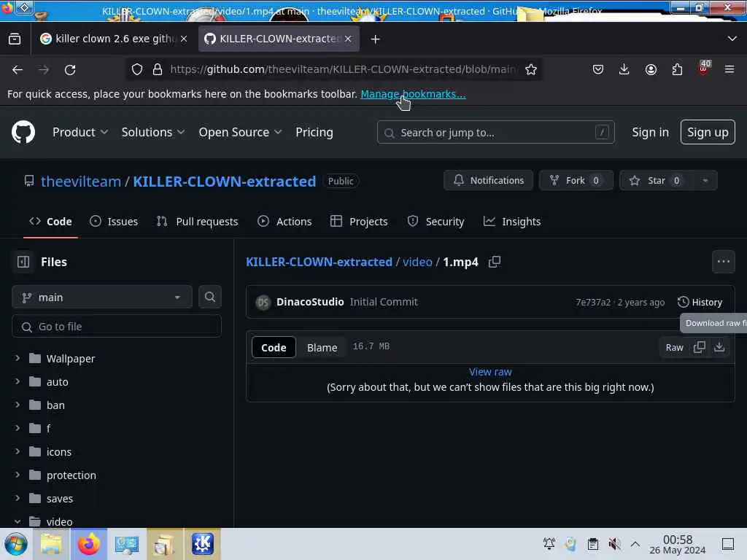
Task: Switch to the Pull requests tab
Action: (x=197, y=222)
